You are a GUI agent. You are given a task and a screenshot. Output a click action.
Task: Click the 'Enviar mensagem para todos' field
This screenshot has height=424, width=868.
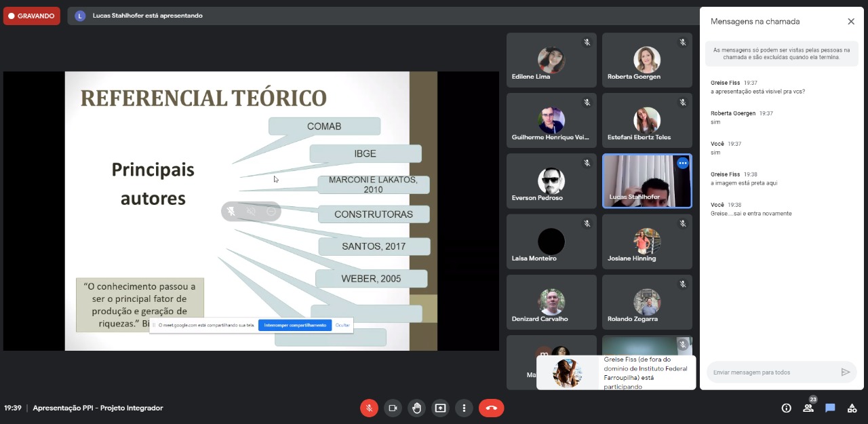[x=773, y=372]
